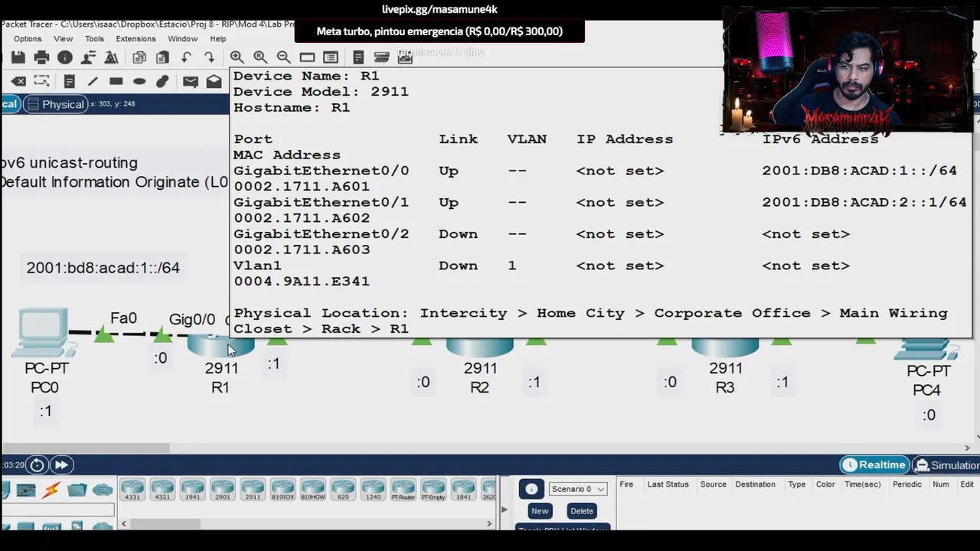Viewport: 980px width, 551px height.
Task: Select the PT-Router device
Action: coord(403,490)
